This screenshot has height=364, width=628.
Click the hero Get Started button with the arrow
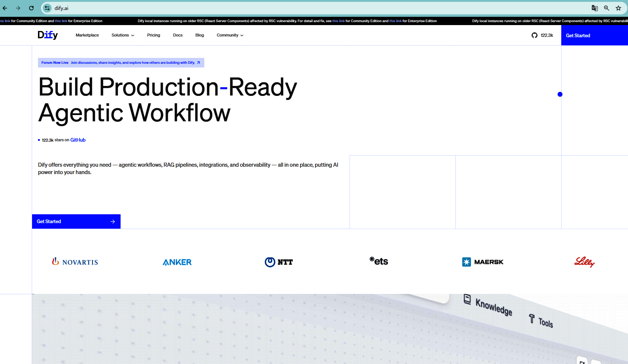point(76,221)
